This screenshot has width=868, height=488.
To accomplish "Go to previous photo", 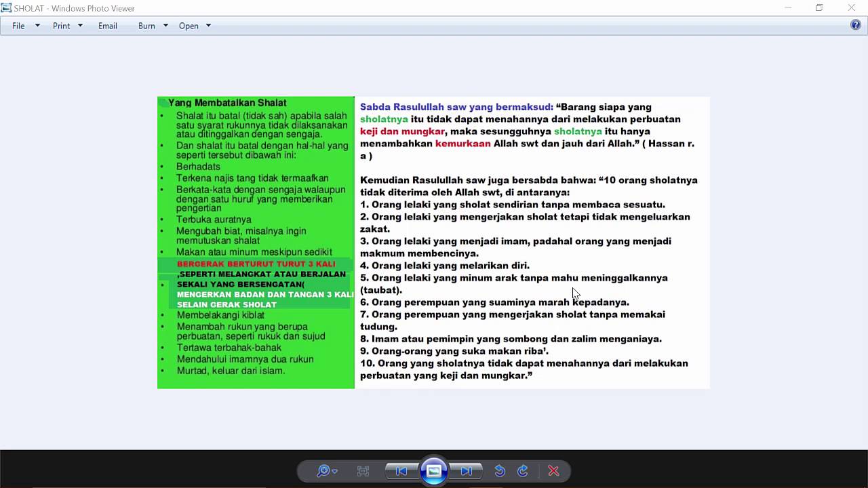I will click(401, 471).
